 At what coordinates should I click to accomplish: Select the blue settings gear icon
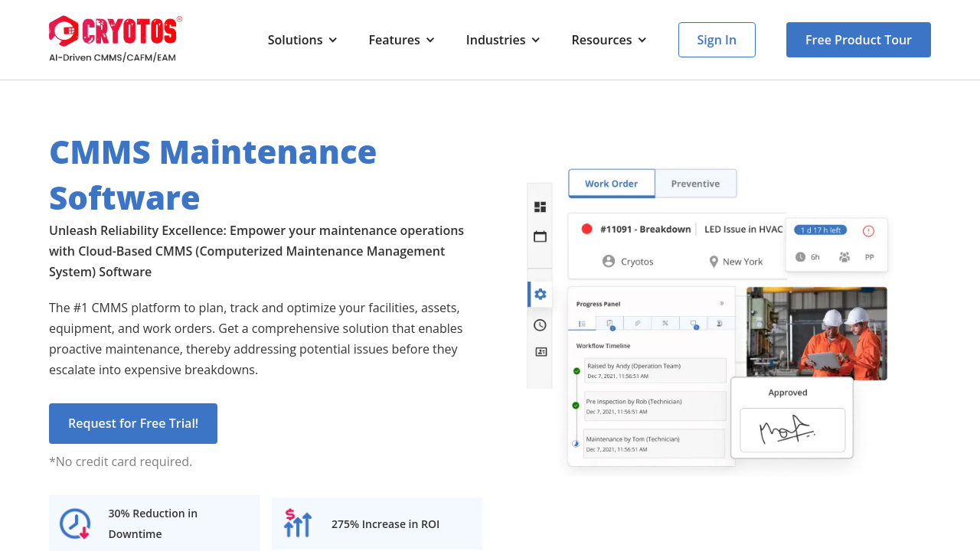(541, 294)
